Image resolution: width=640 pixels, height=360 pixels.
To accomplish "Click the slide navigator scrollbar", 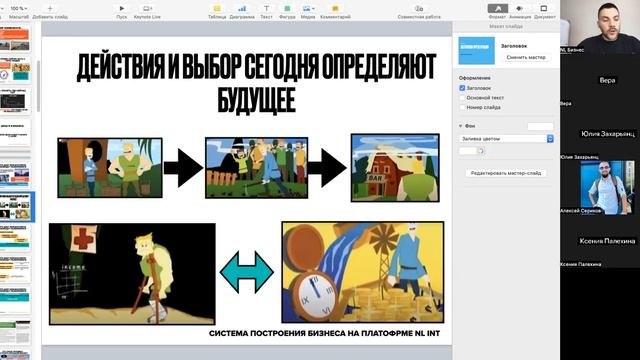I will point(38,86).
